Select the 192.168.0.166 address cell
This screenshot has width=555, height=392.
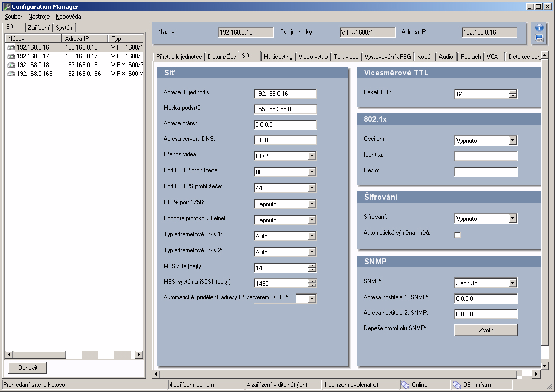point(83,74)
